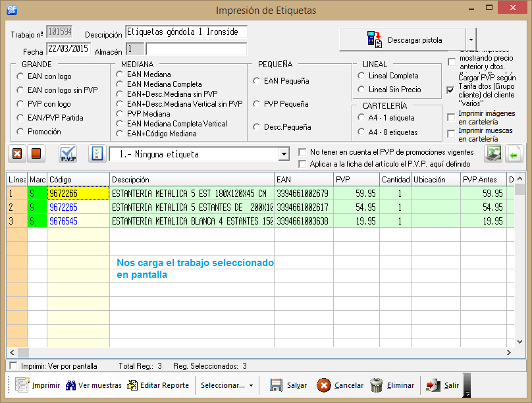Image resolution: width=532 pixels, height=403 pixels.
Task: Click the Cantidad column header
Action: click(x=395, y=180)
